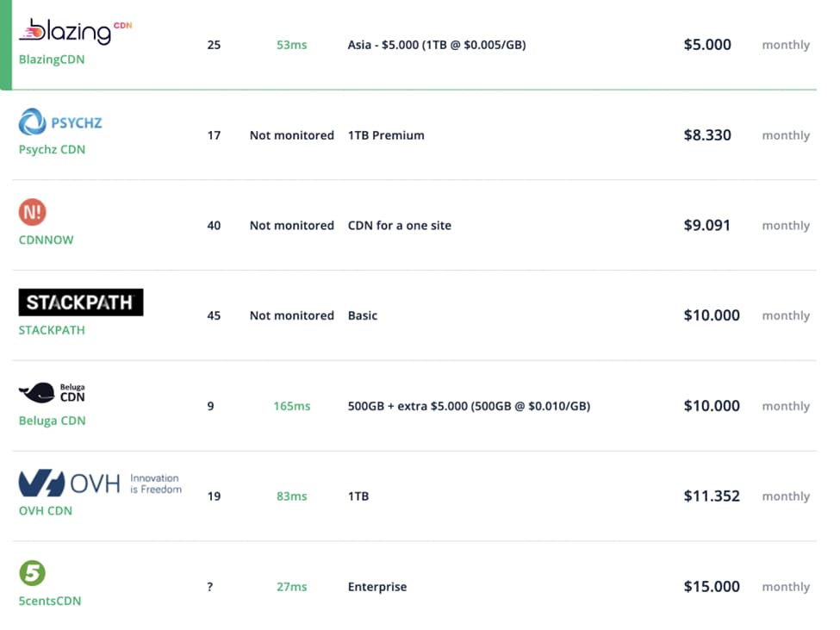840x630 pixels.
Task: Select the Basic plan on STACKPATH row
Action: (x=362, y=315)
